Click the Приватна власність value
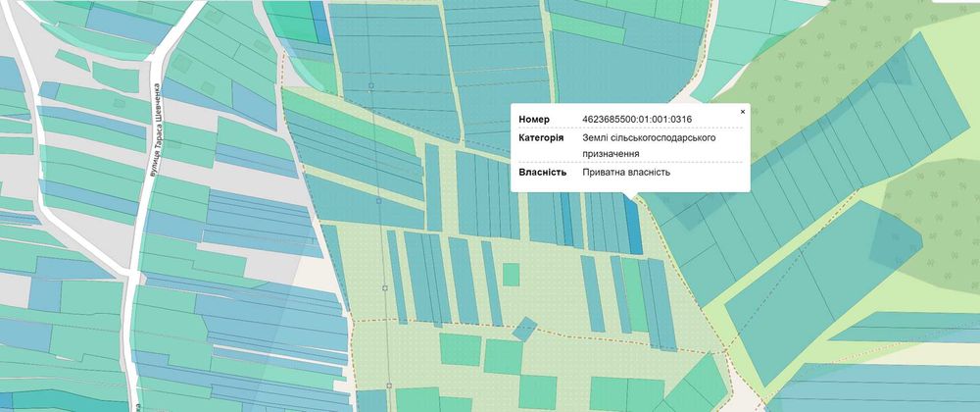The width and height of the screenshot is (980, 412). point(626,172)
